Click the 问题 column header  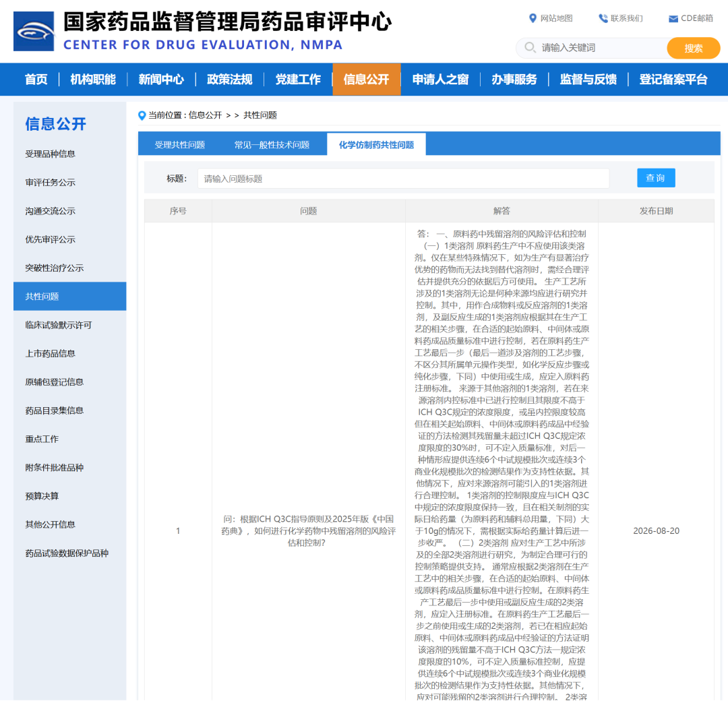click(308, 211)
